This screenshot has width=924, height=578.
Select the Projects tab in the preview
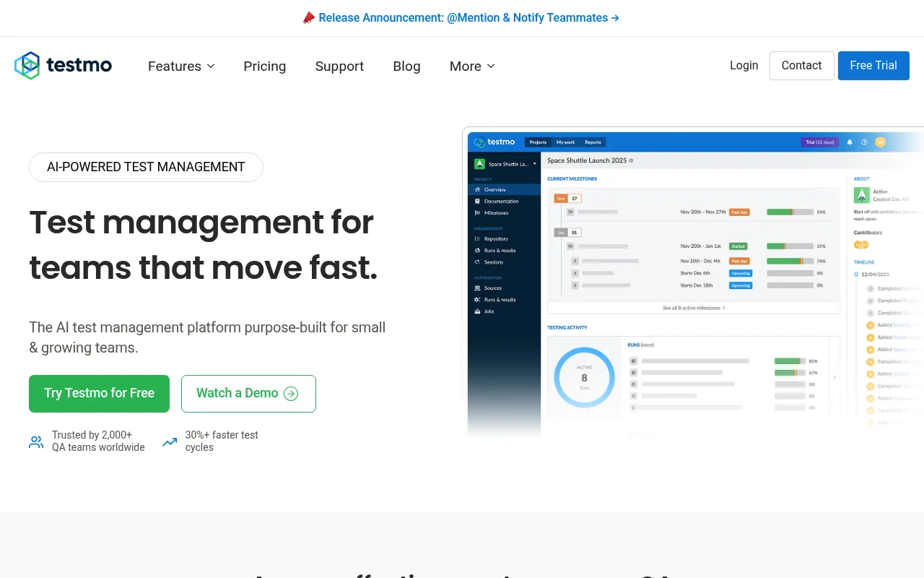(x=538, y=142)
